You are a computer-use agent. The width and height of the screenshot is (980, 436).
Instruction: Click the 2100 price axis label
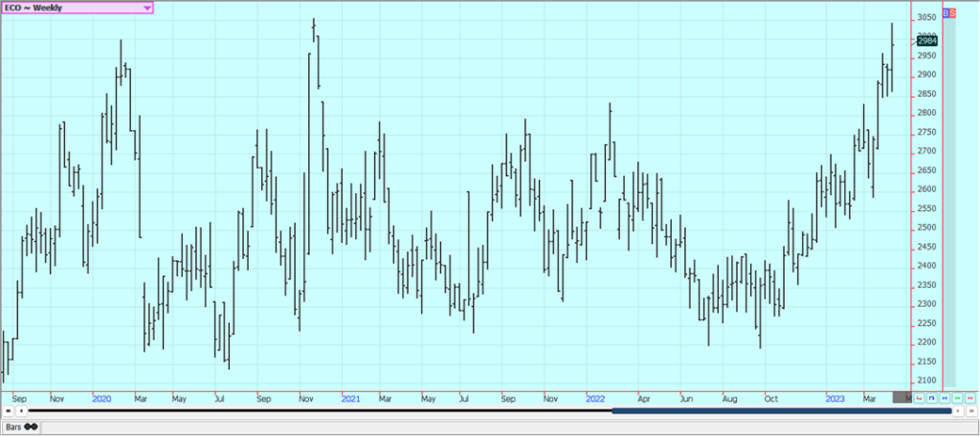[926, 381]
